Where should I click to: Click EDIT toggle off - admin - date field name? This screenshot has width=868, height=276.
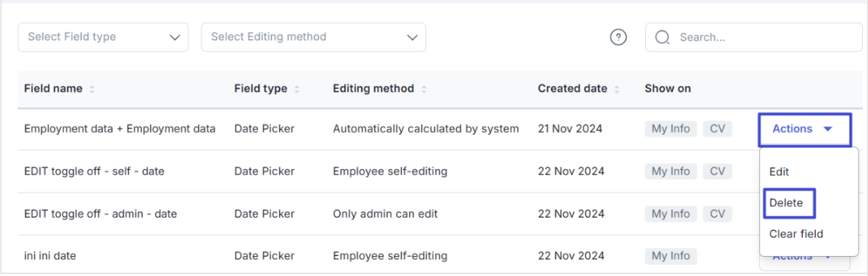pos(101,214)
